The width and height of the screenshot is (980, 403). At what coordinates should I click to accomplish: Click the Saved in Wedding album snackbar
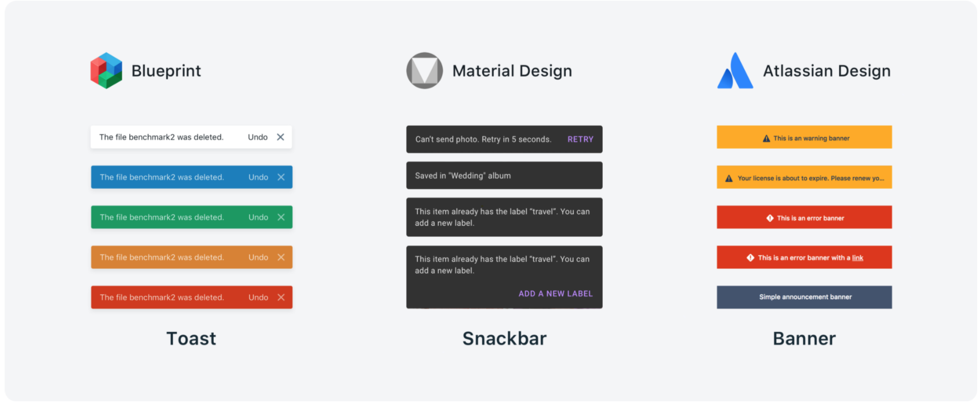[504, 176]
